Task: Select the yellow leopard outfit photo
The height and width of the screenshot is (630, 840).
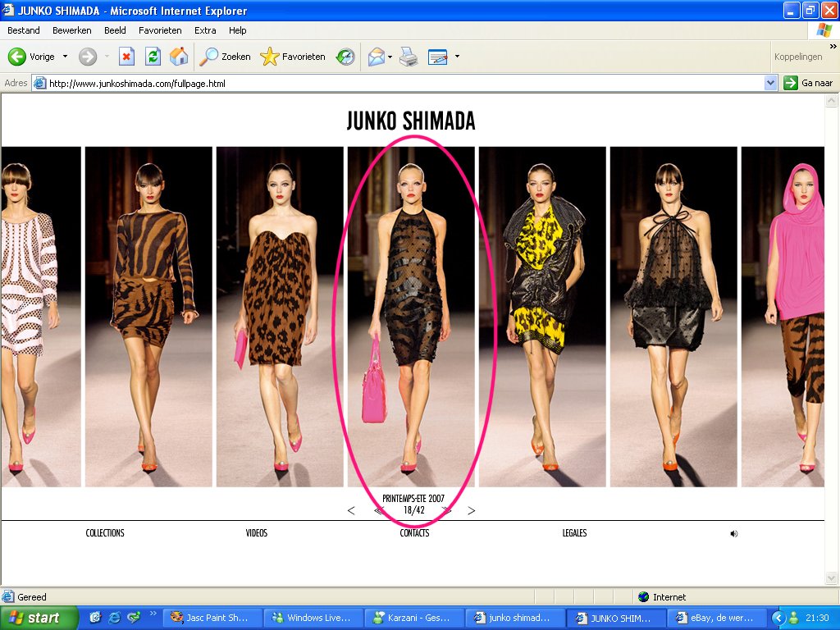Action: pos(542,317)
